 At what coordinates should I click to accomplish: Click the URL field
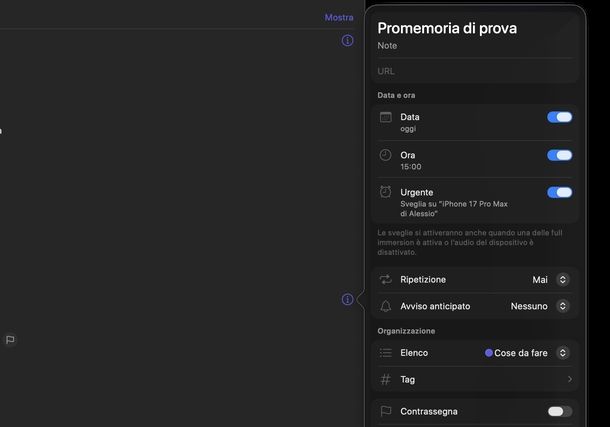pos(475,71)
